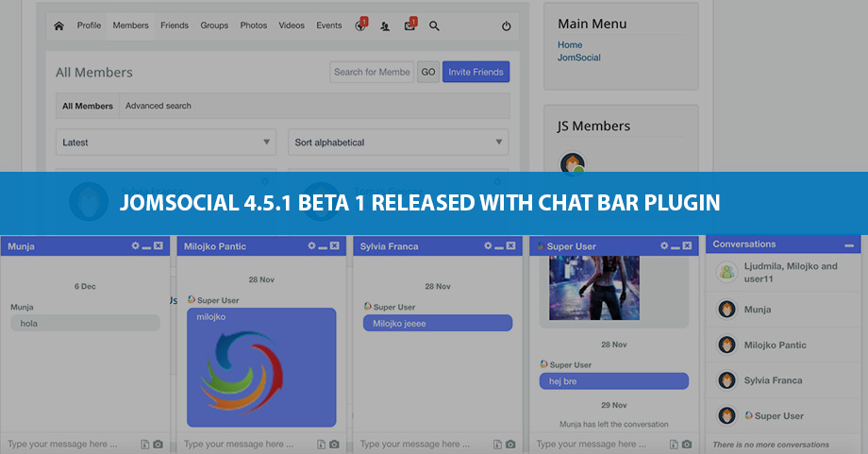Click the 'hej bre' message bubble

[614, 381]
